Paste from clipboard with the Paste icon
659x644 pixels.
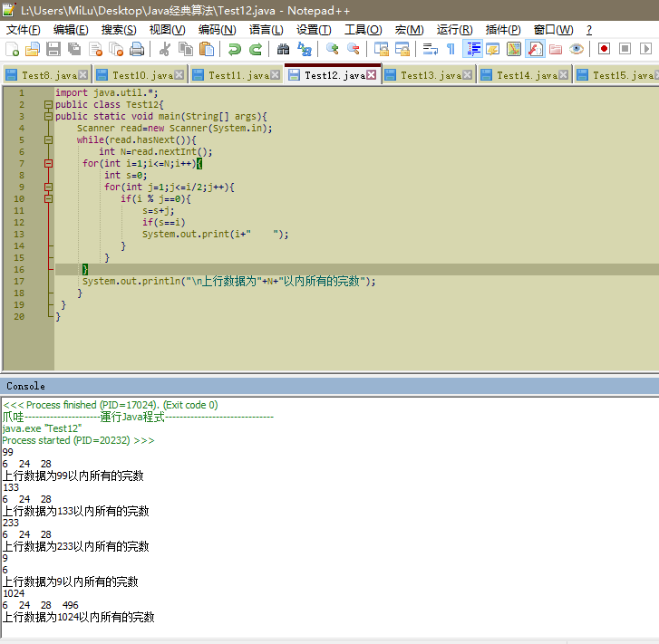[207, 49]
